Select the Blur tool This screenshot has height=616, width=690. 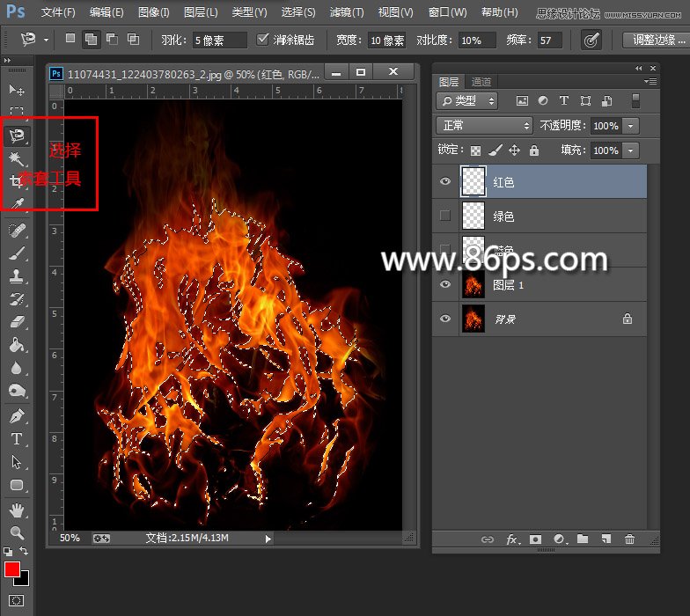coord(17,368)
